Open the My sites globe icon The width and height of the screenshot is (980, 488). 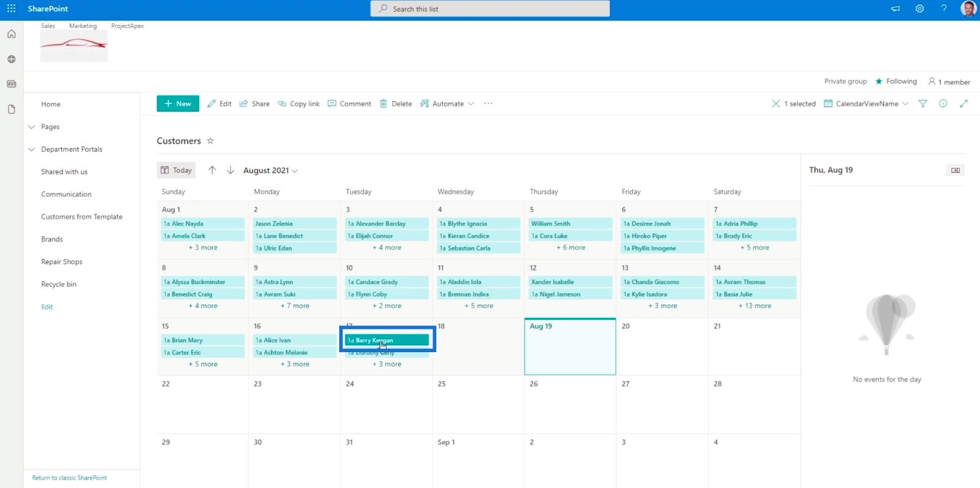(11, 59)
